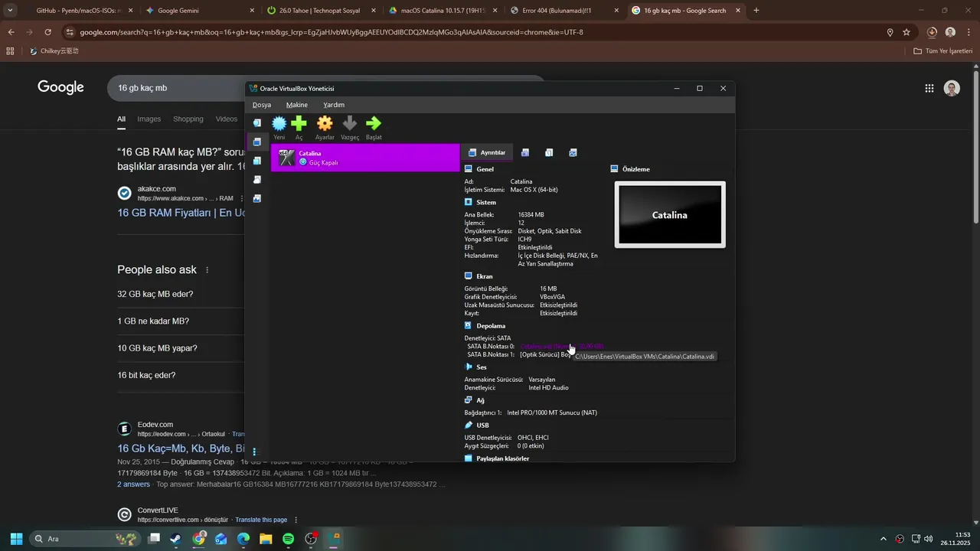Switch to the Images search filter

coord(149,119)
